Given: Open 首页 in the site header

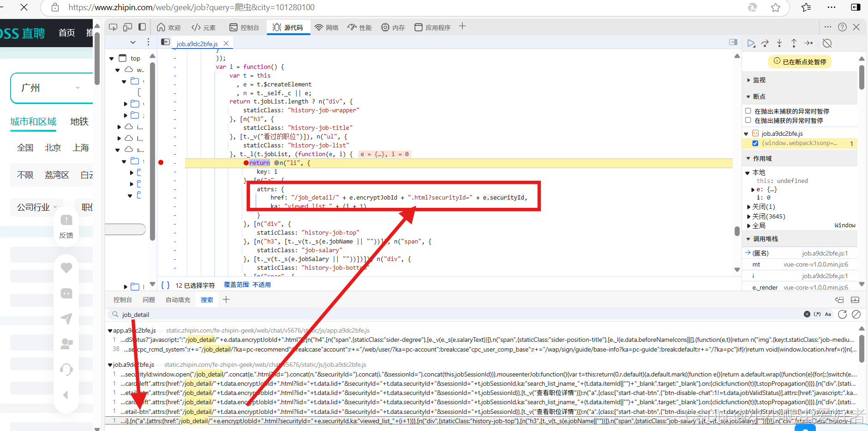Looking at the screenshot, I should pyautogui.click(x=67, y=32).
